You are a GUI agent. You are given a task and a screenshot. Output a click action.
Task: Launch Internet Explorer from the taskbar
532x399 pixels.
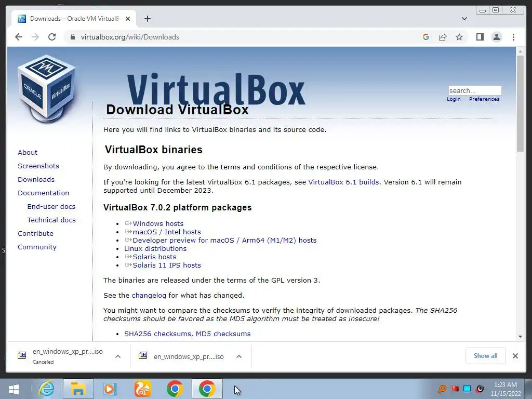[x=46, y=389]
